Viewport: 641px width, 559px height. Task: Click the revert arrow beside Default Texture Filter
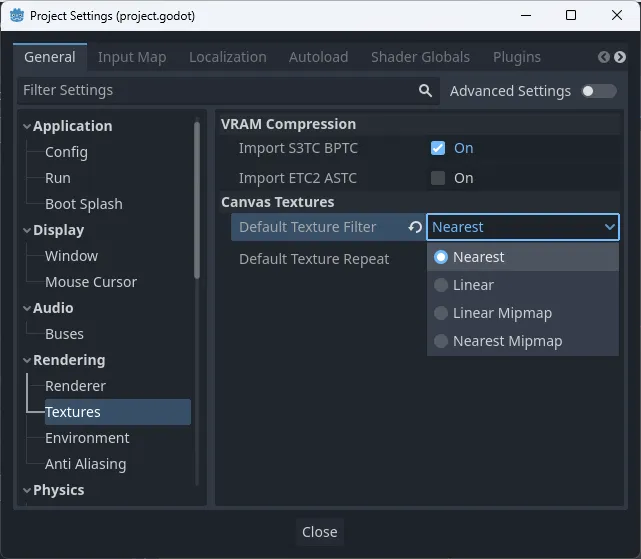[x=414, y=228]
